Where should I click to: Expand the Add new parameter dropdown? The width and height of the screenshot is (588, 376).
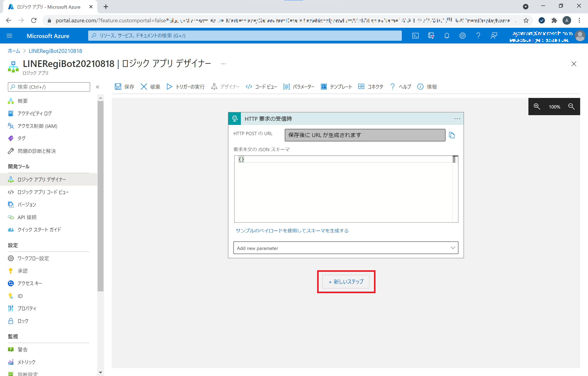pos(453,248)
